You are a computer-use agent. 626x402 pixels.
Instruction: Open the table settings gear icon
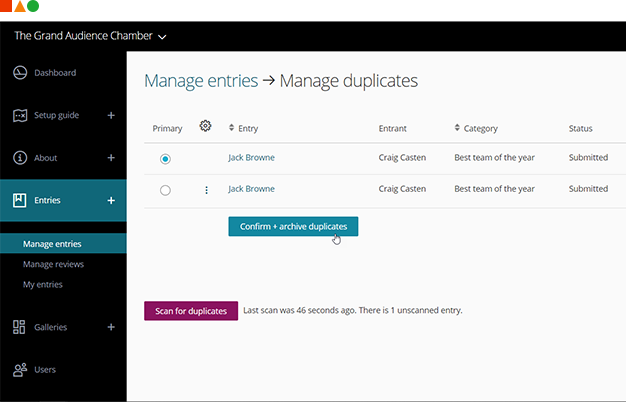click(x=206, y=126)
